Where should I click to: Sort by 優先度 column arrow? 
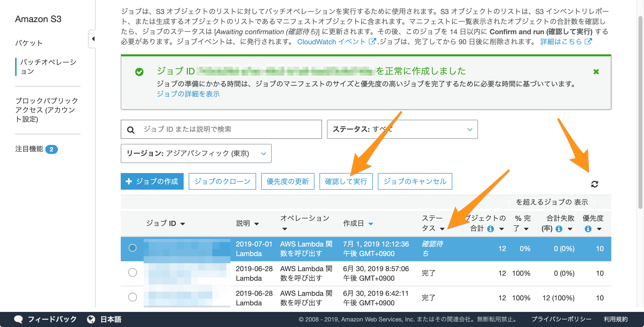point(599,229)
